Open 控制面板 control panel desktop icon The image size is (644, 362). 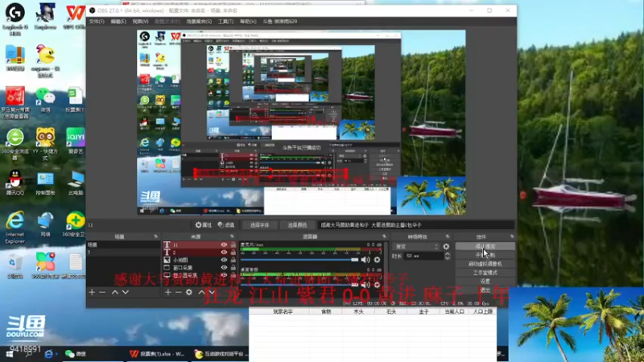tap(45, 183)
